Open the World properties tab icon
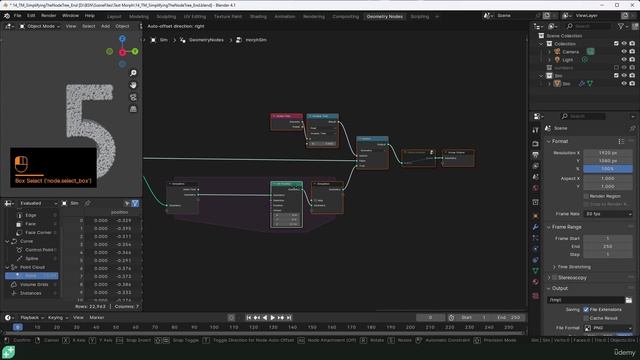The image size is (640, 360). [x=536, y=188]
